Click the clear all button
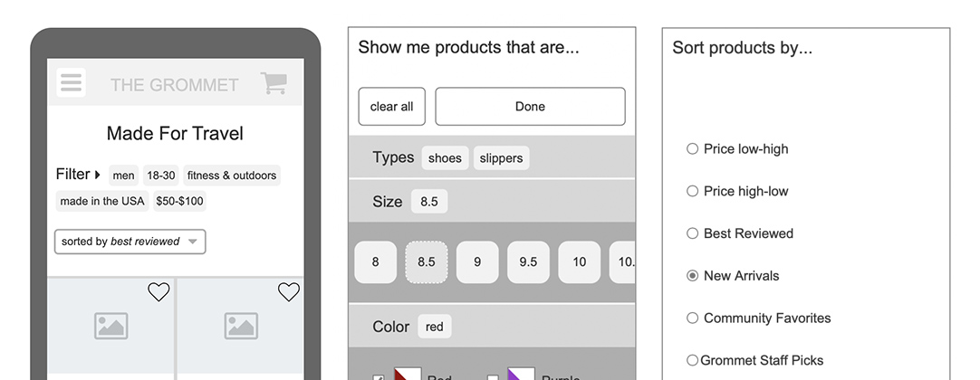Image resolution: width=980 pixels, height=380 pixels. 392,107
